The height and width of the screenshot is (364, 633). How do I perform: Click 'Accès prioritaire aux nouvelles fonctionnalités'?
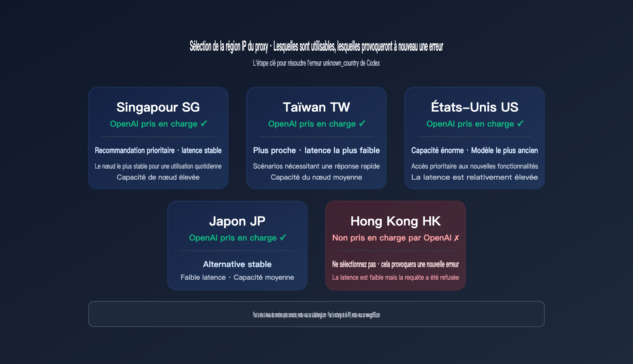[x=475, y=166]
